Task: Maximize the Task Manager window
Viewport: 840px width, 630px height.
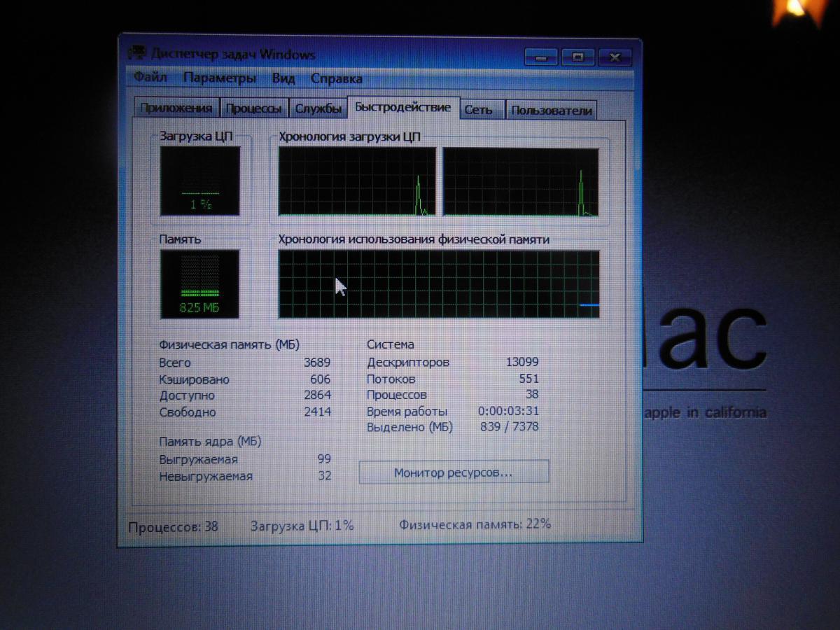Action: tap(578, 57)
